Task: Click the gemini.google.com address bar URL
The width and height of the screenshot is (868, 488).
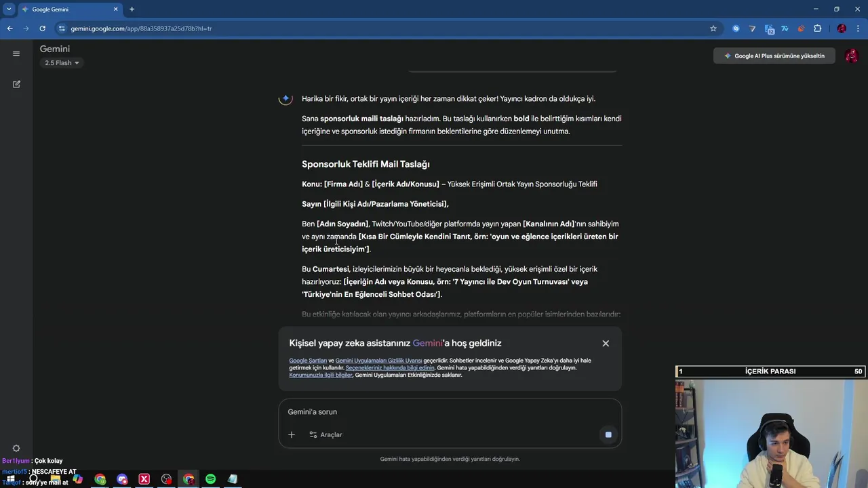Action: [x=141, y=28]
